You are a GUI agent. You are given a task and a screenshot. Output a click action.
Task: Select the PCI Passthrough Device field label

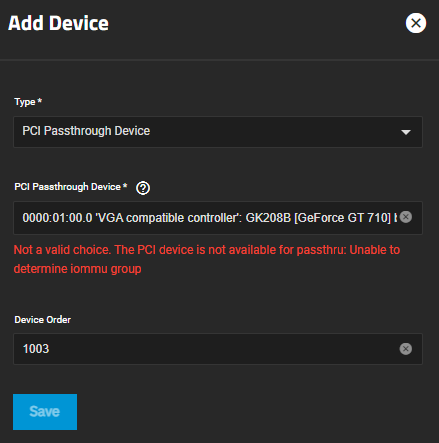(67, 187)
